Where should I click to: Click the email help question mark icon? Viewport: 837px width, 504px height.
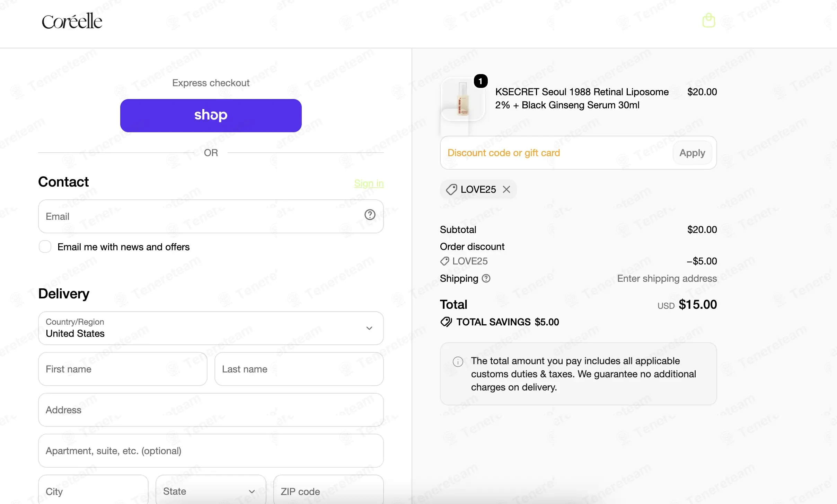click(370, 215)
